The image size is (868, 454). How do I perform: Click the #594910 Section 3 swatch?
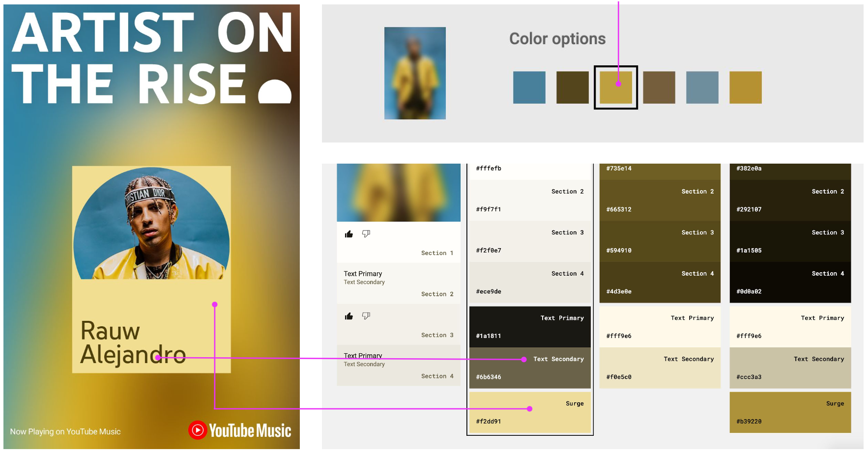(660, 241)
